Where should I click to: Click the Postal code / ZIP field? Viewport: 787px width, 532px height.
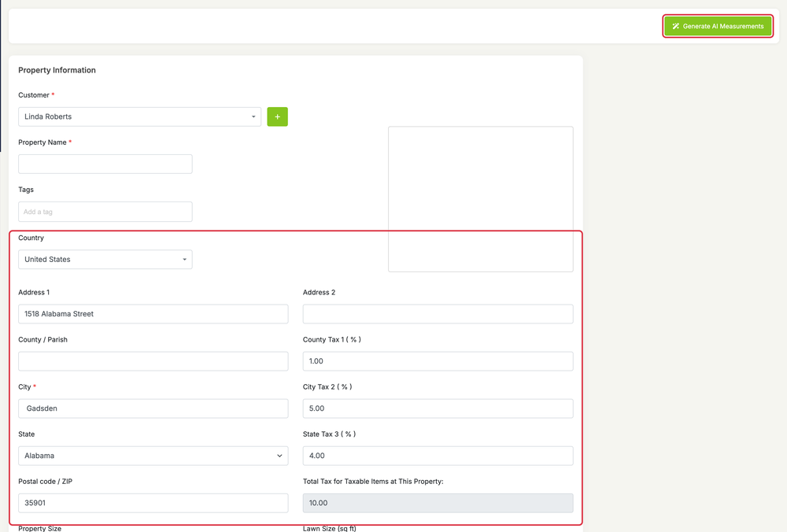coord(153,503)
